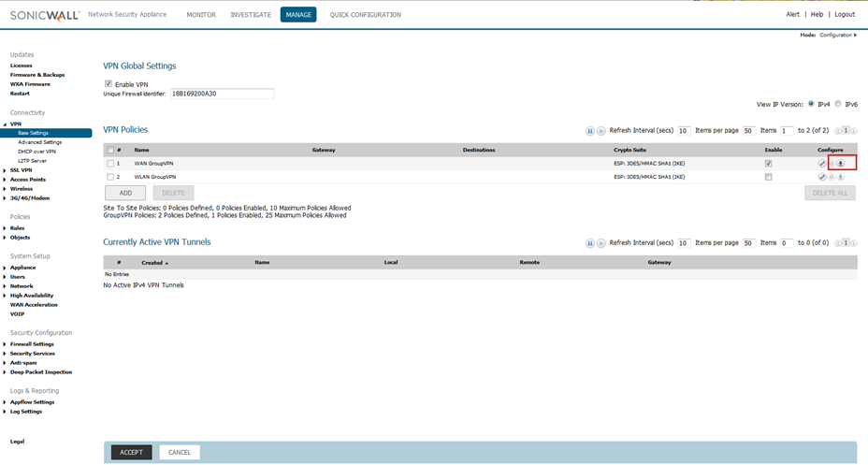This screenshot has height=465, width=868.
Task: Pause refresh in VPN Policies section
Action: [590, 131]
